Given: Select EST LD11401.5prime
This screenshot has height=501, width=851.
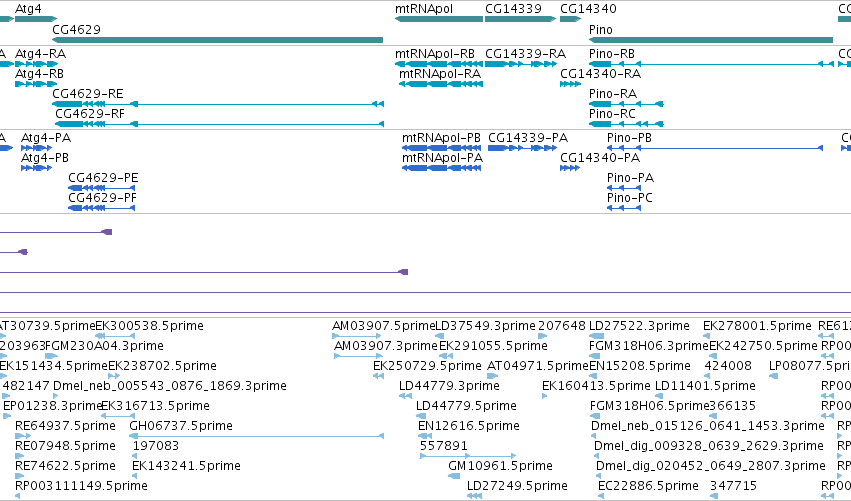Looking at the screenshot, I should [705, 386].
